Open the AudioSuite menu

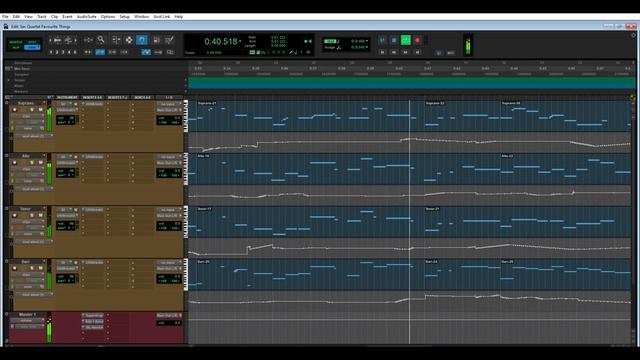87,17
